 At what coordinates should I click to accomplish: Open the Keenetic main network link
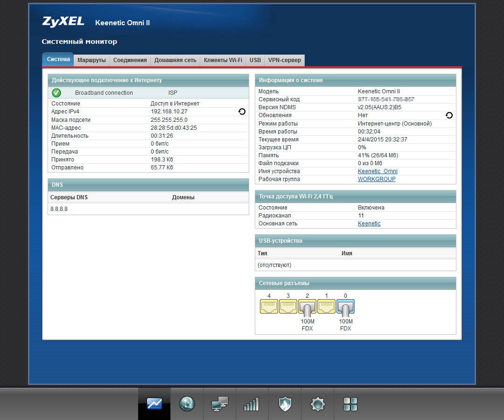369,224
